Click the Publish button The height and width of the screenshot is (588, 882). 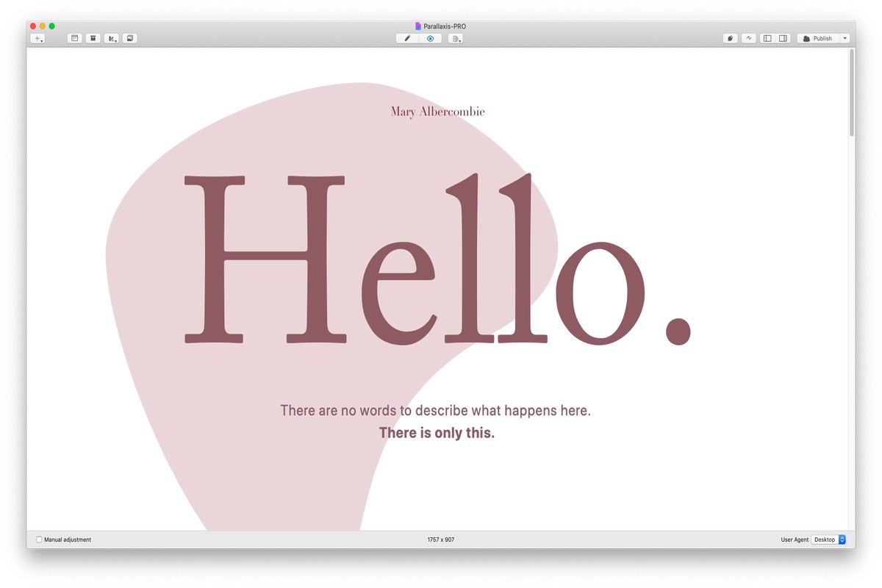[x=817, y=38]
